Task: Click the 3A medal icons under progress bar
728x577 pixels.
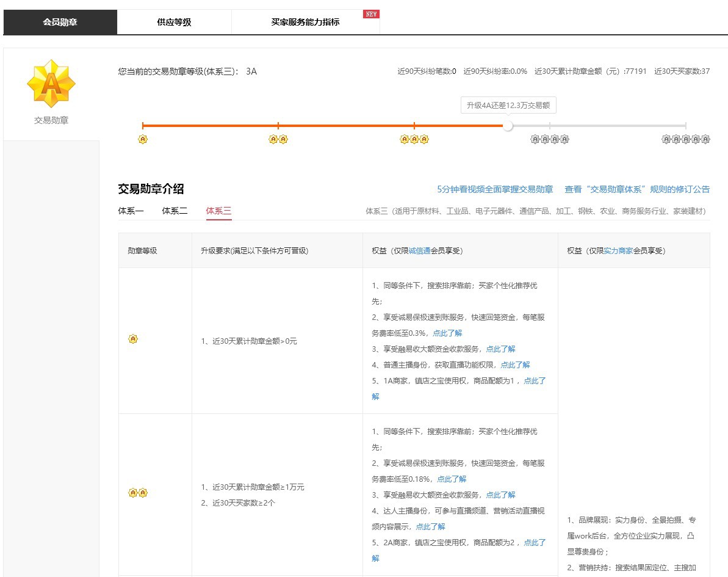Action: 414,139
